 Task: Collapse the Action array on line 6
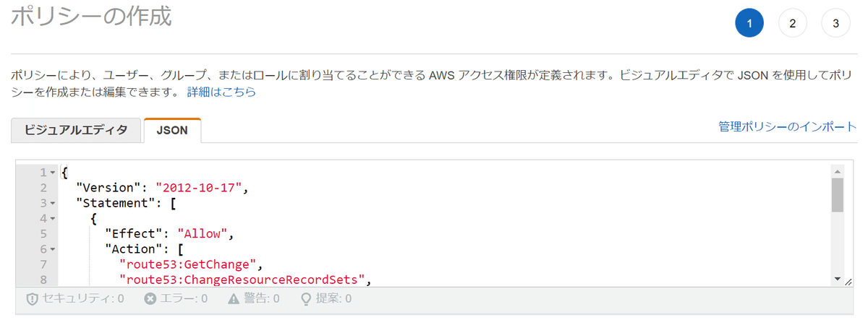(x=53, y=249)
